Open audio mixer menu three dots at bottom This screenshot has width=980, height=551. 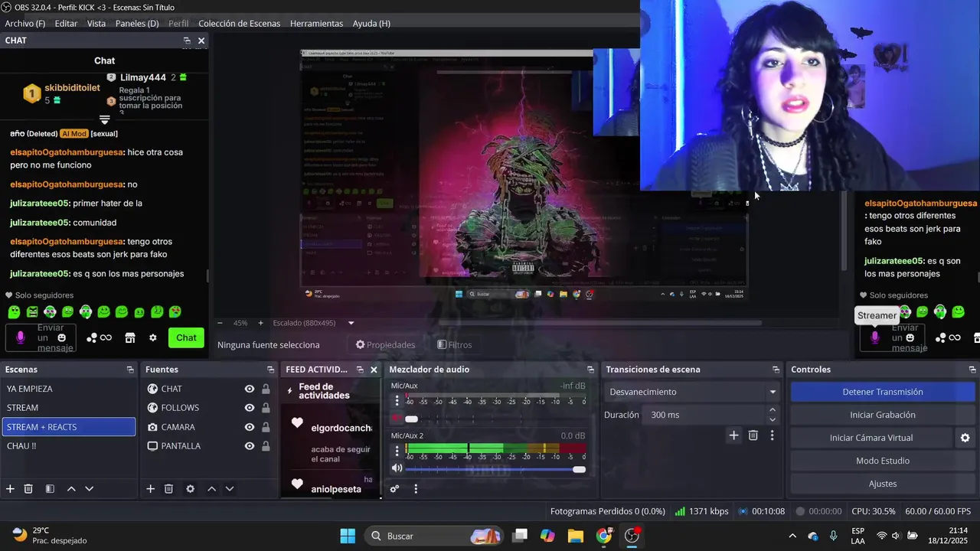click(x=416, y=489)
